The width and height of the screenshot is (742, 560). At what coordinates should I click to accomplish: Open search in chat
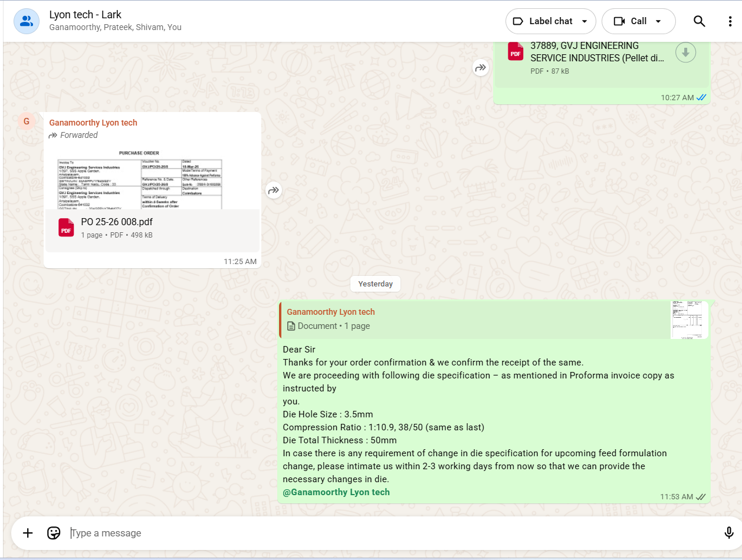tap(699, 21)
